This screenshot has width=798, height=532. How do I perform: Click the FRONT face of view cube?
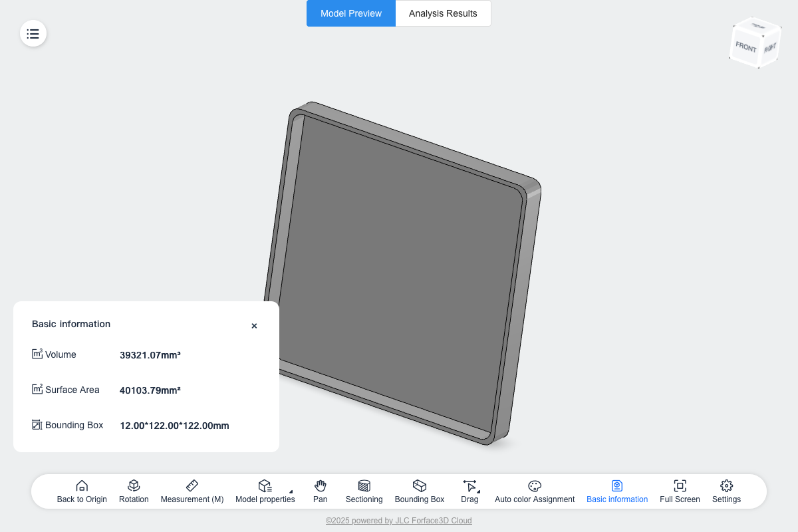745,47
